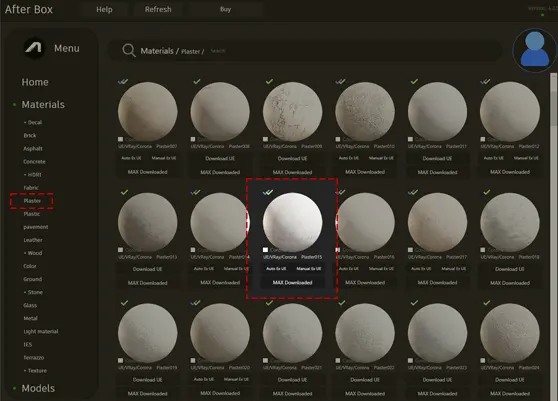Screen dimensions: 558x401
Task: Click Manual Ex UE for Plaster015
Action: click(309, 269)
